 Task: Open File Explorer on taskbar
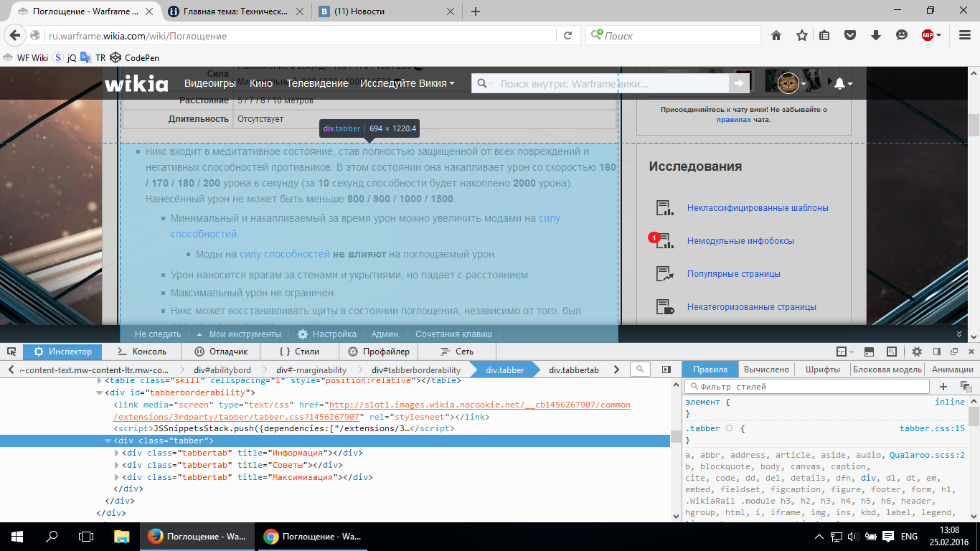(121, 537)
